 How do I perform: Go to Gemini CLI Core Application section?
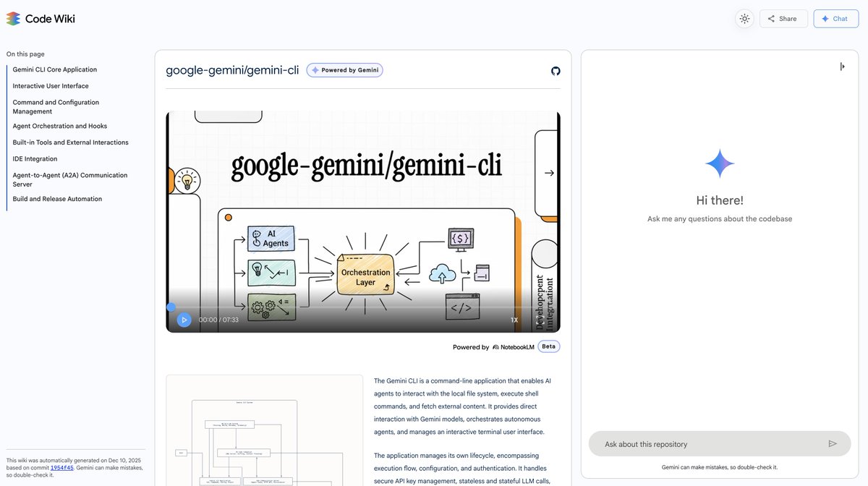point(55,69)
